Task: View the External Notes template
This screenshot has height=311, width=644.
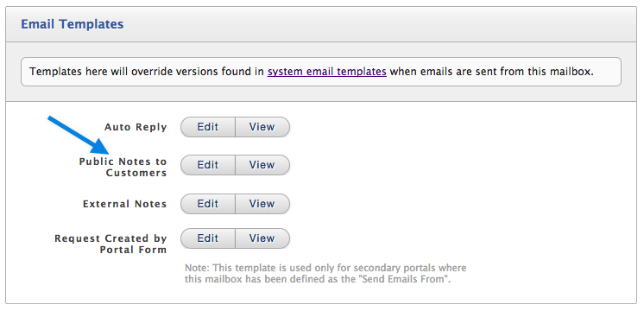Action: pyautogui.click(x=262, y=204)
